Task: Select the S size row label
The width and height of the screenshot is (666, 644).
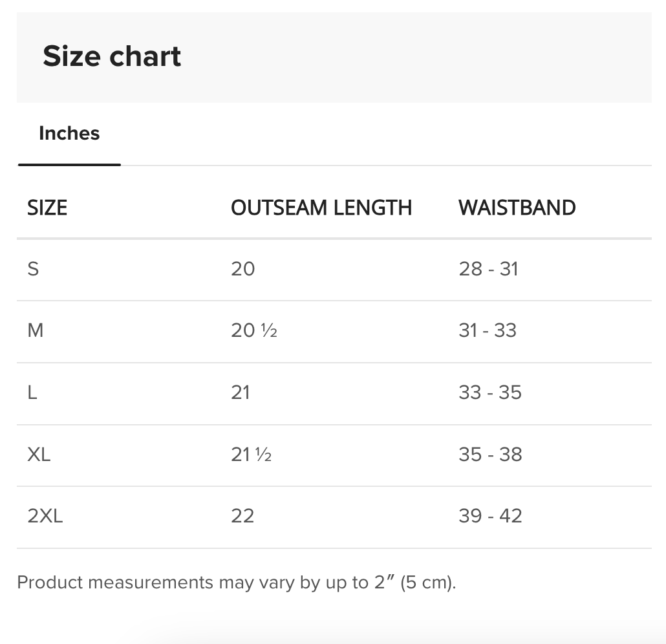Action: [34, 269]
